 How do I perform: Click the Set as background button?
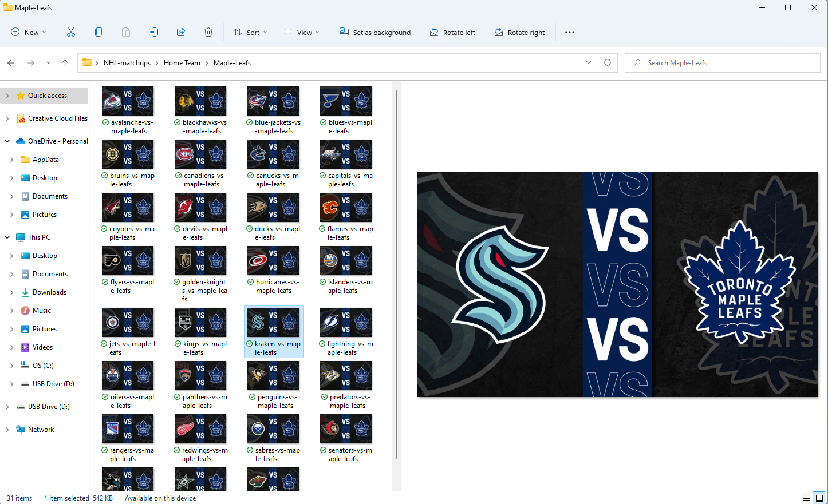(375, 32)
